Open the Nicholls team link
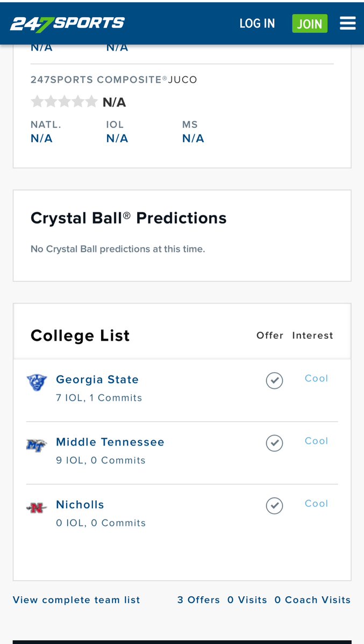 pos(80,504)
